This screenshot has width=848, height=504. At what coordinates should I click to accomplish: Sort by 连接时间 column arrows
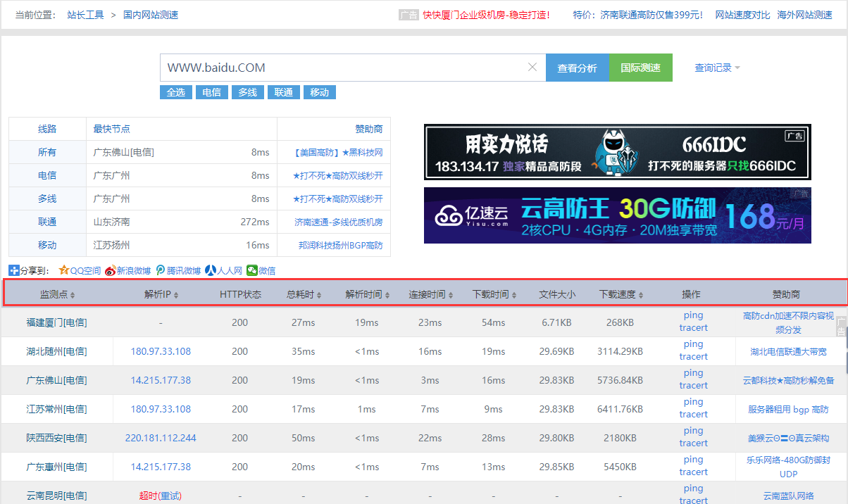point(451,295)
